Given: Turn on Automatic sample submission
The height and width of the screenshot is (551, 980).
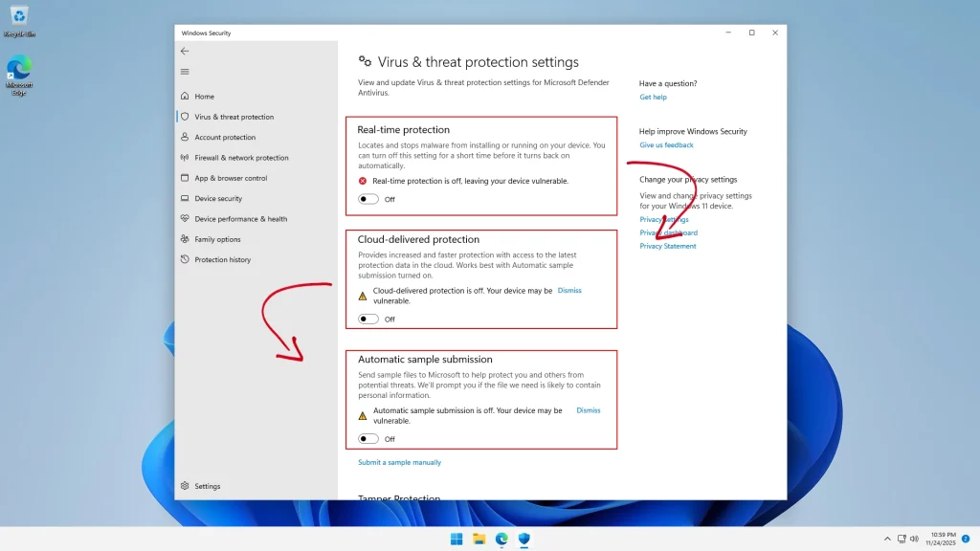Looking at the screenshot, I should [367, 438].
